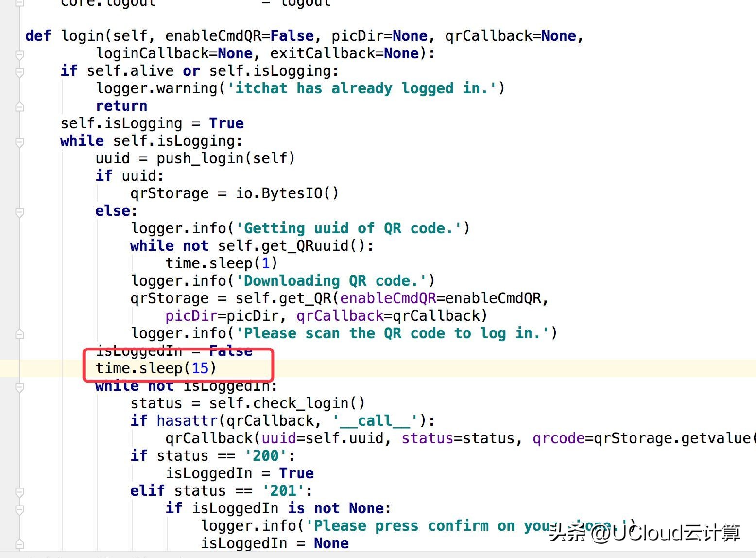
Task: Collapse the 'else:' block fold marker
Action: 19,212
